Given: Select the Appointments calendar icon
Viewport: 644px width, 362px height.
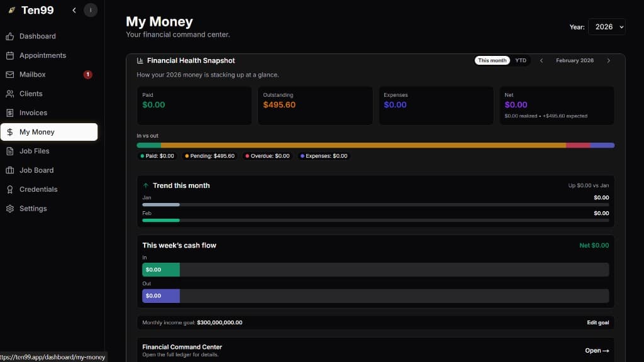Looking at the screenshot, I should click(9, 55).
